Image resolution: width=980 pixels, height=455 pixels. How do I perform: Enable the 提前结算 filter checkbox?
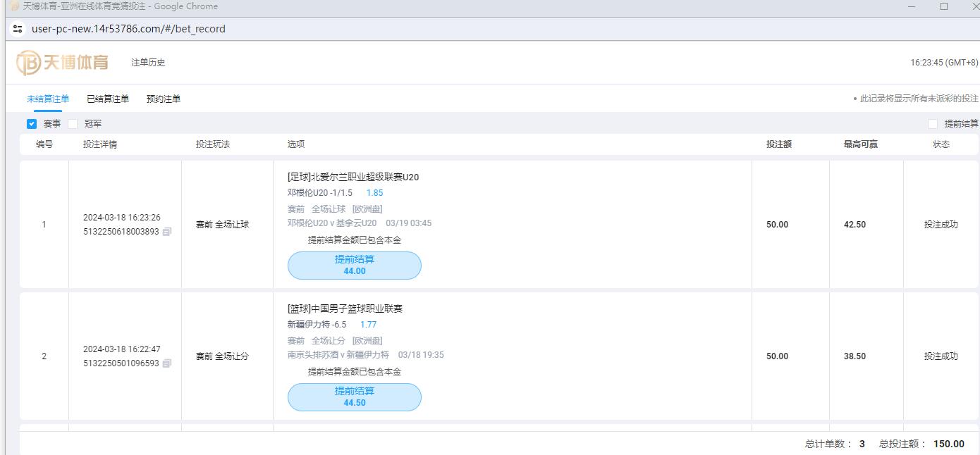933,124
